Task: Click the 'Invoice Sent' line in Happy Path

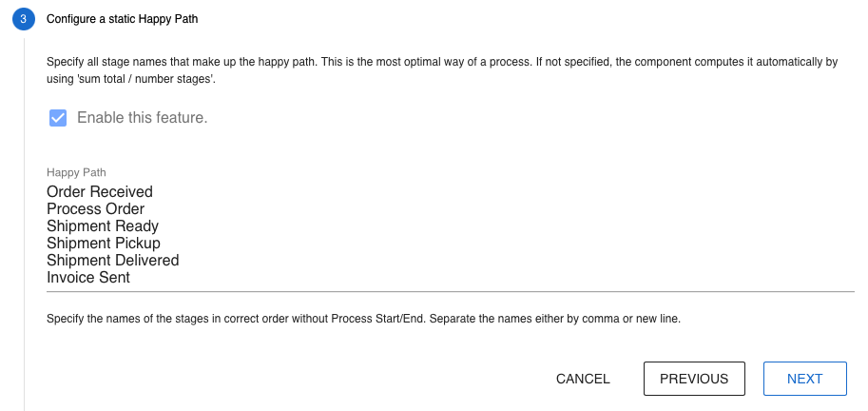Action: click(x=88, y=278)
